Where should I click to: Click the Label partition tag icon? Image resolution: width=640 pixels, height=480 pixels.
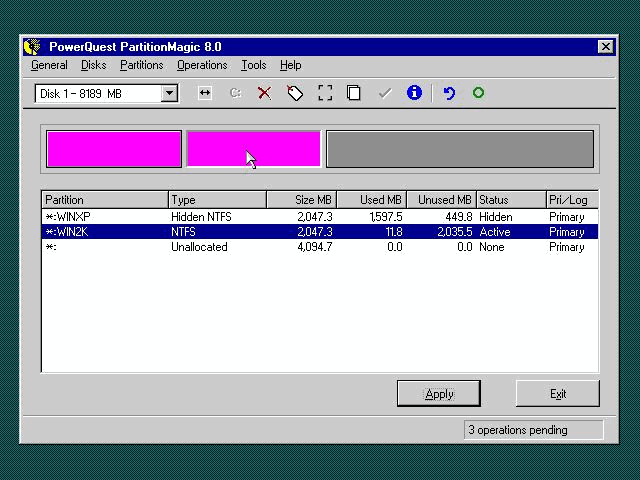[295, 93]
